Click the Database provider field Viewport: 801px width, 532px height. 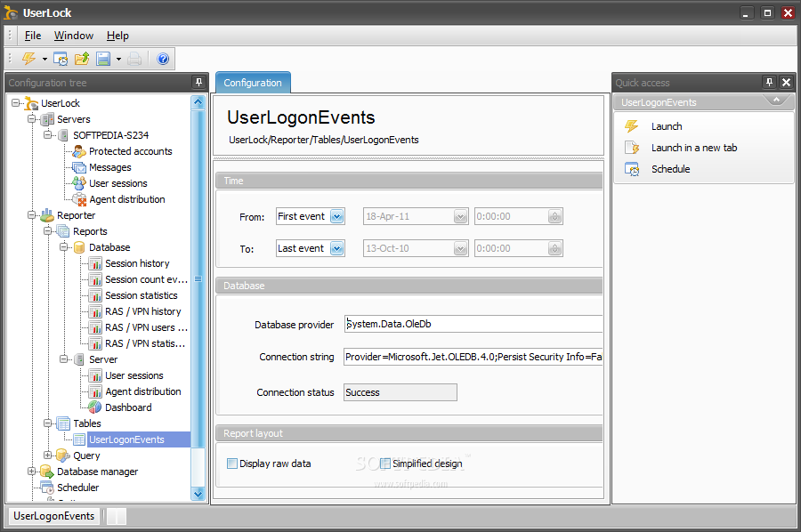(473, 324)
